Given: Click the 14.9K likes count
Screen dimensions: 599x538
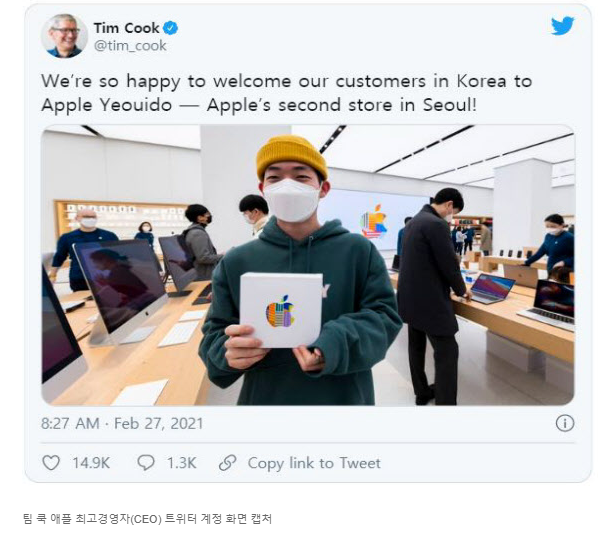Looking at the screenshot, I should [x=91, y=463].
